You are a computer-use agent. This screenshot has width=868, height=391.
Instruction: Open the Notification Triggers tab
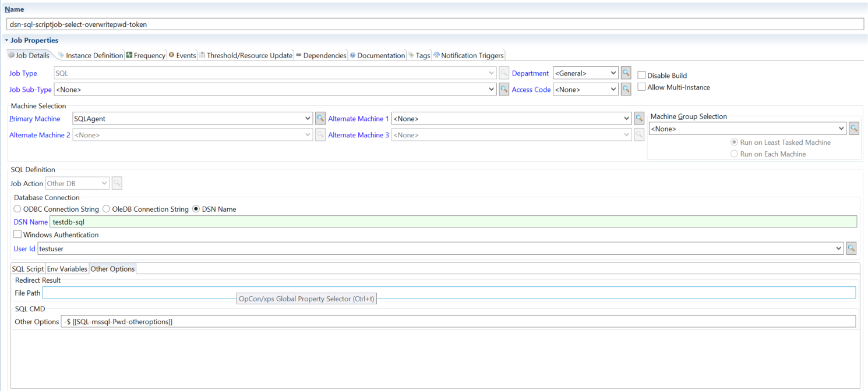(468, 55)
